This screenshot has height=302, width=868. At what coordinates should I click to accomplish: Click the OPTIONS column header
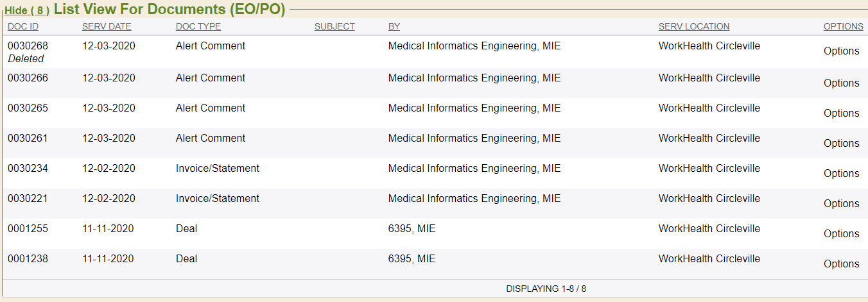tap(843, 26)
